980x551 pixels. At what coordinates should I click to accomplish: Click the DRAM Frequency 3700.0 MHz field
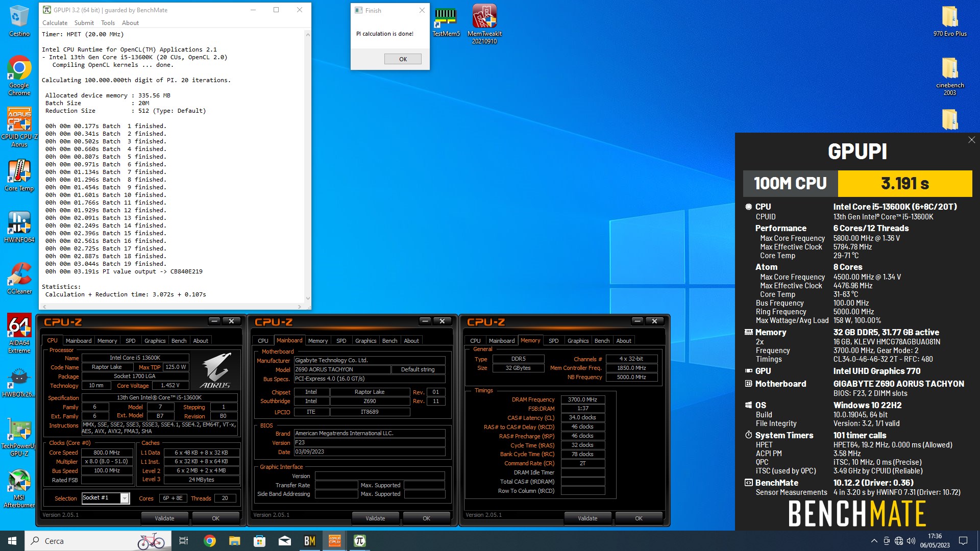point(583,399)
